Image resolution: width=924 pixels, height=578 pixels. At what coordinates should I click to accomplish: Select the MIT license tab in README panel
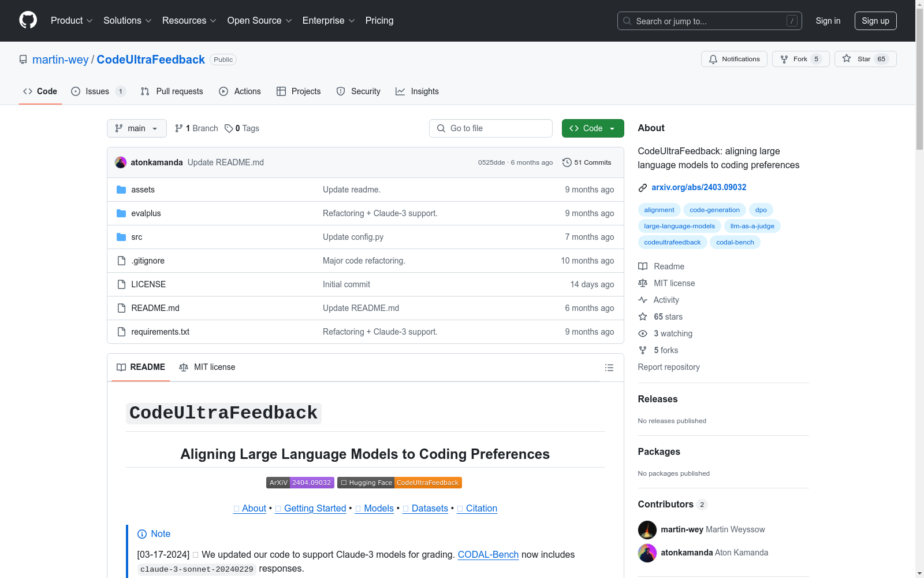[x=207, y=367]
